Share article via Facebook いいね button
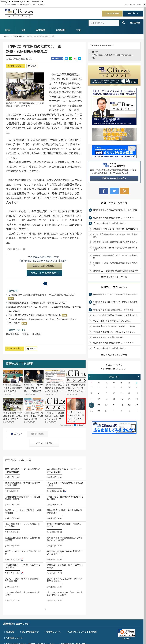146x644 pixels. tap(57, 58)
